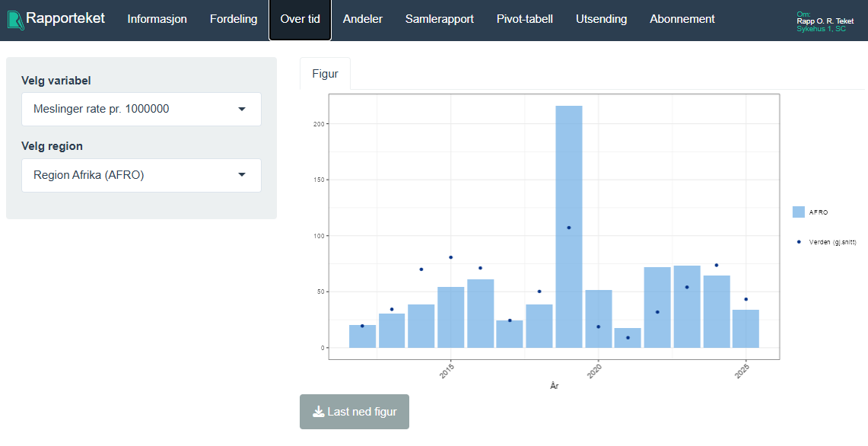Screen dimensions: 868x446
Task: Click the download icon on Last ned figur
Action: pyautogui.click(x=319, y=412)
